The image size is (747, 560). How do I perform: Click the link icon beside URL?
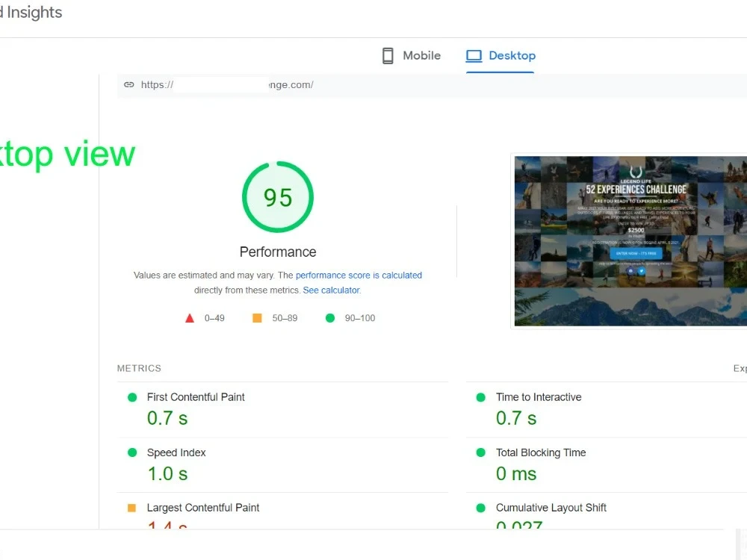tap(129, 85)
